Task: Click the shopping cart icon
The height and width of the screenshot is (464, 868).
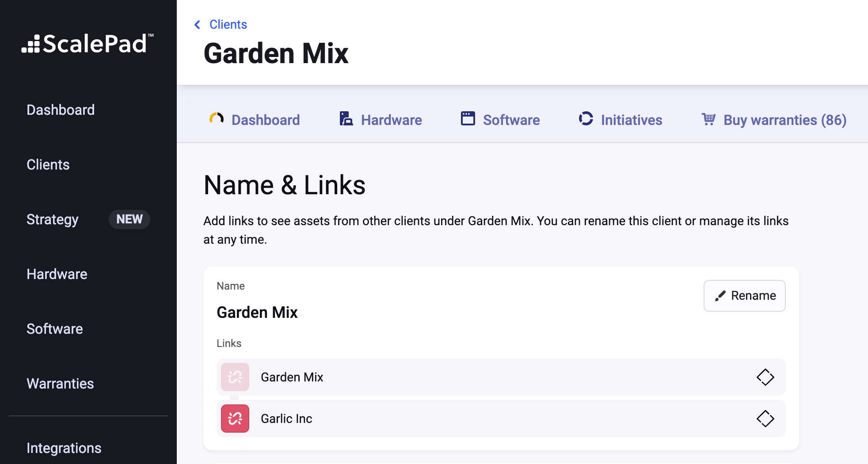Action: pyautogui.click(x=709, y=119)
